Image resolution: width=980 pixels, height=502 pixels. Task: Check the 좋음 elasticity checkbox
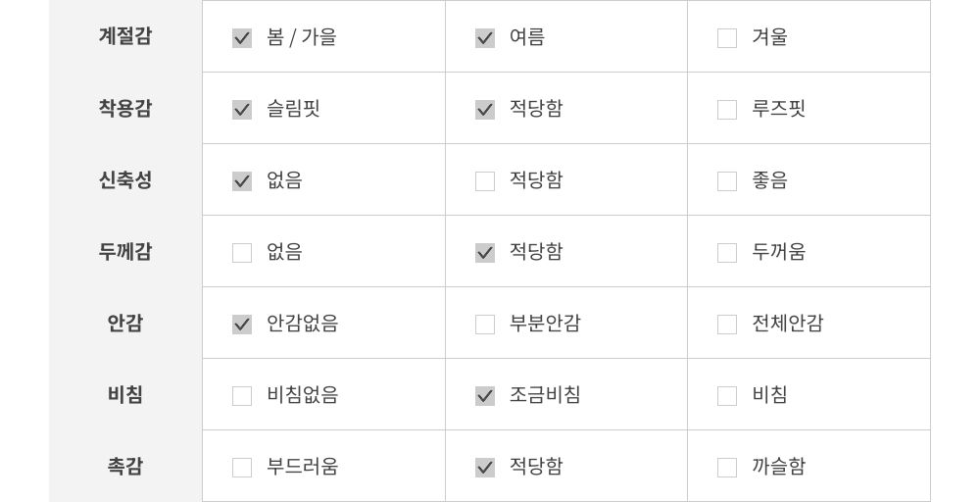[x=727, y=181]
